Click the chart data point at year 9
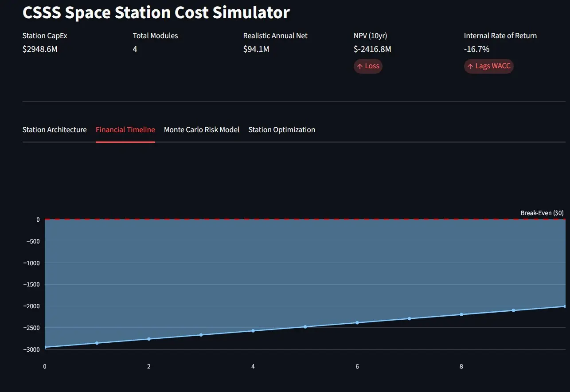This screenshot has width=570, height=392. [x=513, y=310]
